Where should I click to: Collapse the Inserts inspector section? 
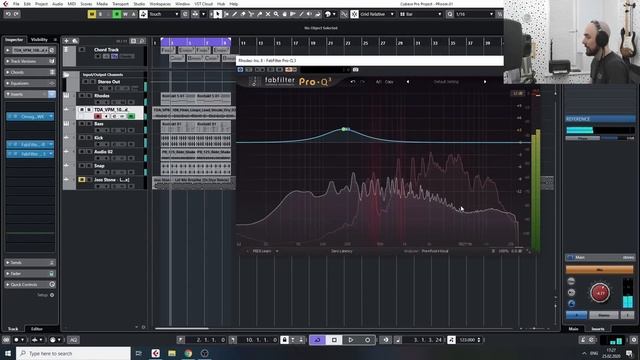(30, 94)
